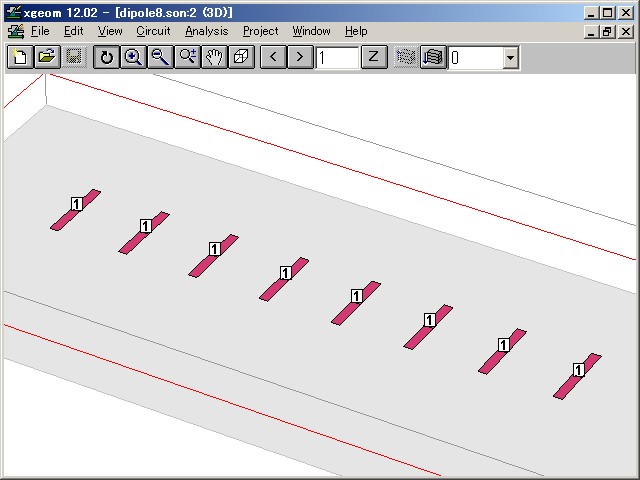Click port 1 label on leftmost dipole
The height and width of the screenshot is (480, 640).
(x=77, y=204)
